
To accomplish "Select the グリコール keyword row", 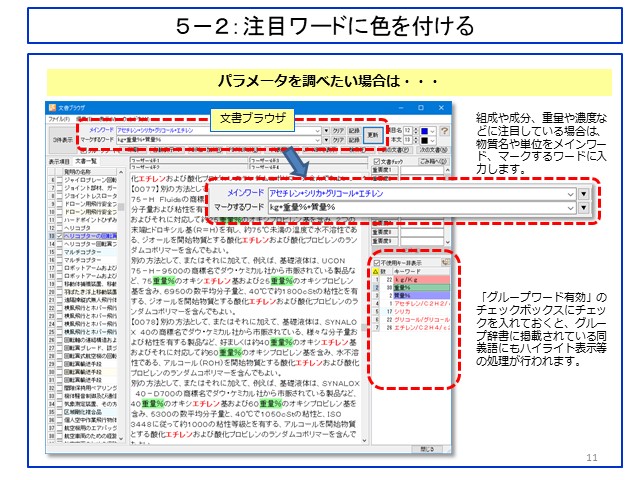I will (x=422, y=320).
